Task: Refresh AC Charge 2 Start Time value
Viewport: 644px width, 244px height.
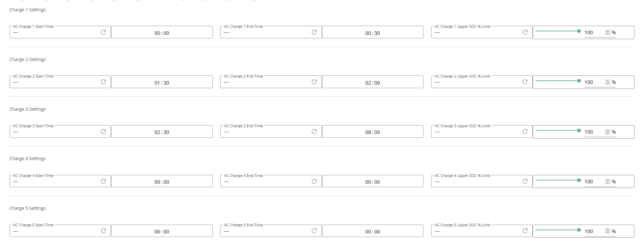Action: click(103, 82)
